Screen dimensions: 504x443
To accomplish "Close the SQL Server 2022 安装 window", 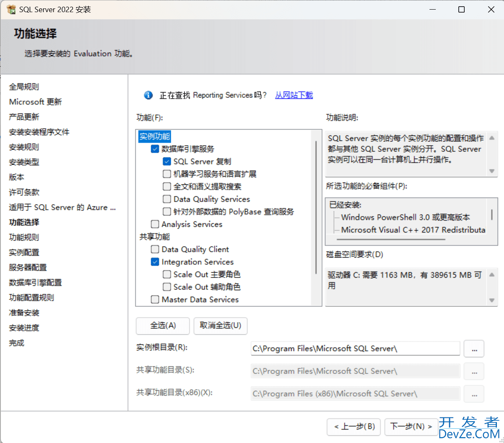I will click(491, 10).
